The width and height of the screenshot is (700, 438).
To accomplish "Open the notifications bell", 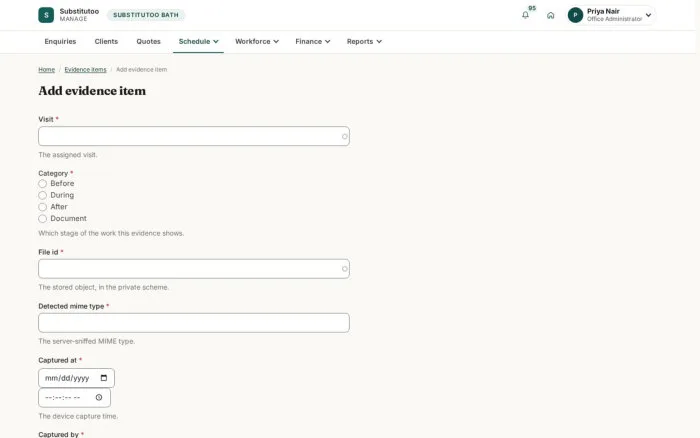I will pos(525,15).
